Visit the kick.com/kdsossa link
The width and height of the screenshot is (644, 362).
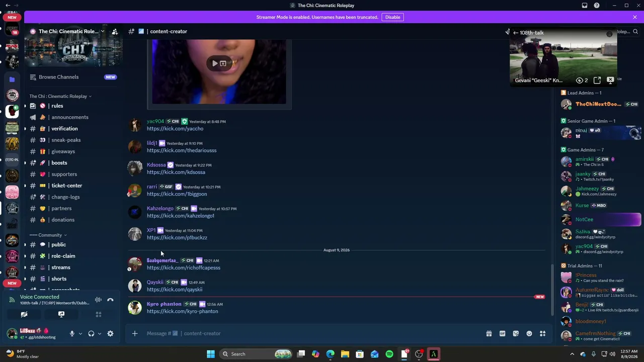176,172
